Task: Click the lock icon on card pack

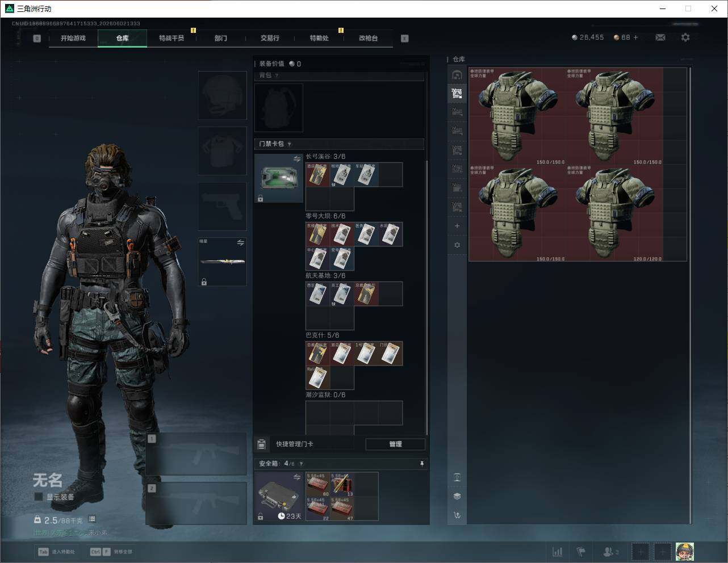Action: (x=260, y=198)
